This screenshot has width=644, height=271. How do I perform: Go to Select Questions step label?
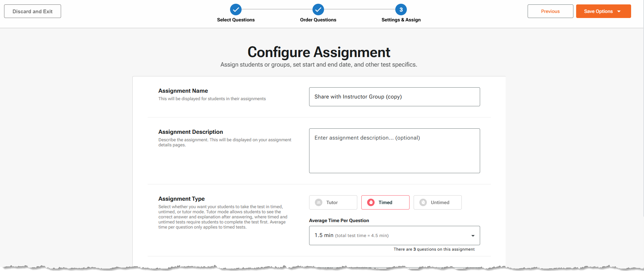tap(236, 20)
